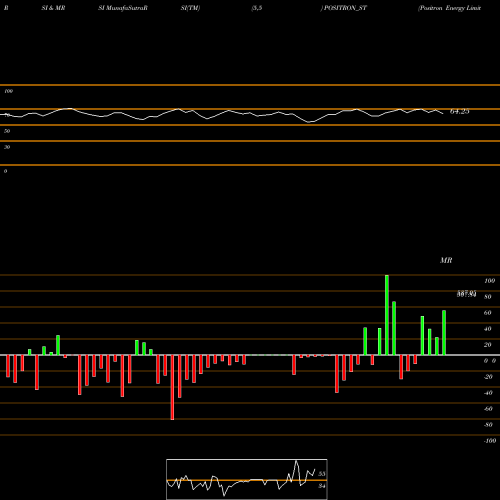Click the rightmost green MR bar

click(444, 333)
